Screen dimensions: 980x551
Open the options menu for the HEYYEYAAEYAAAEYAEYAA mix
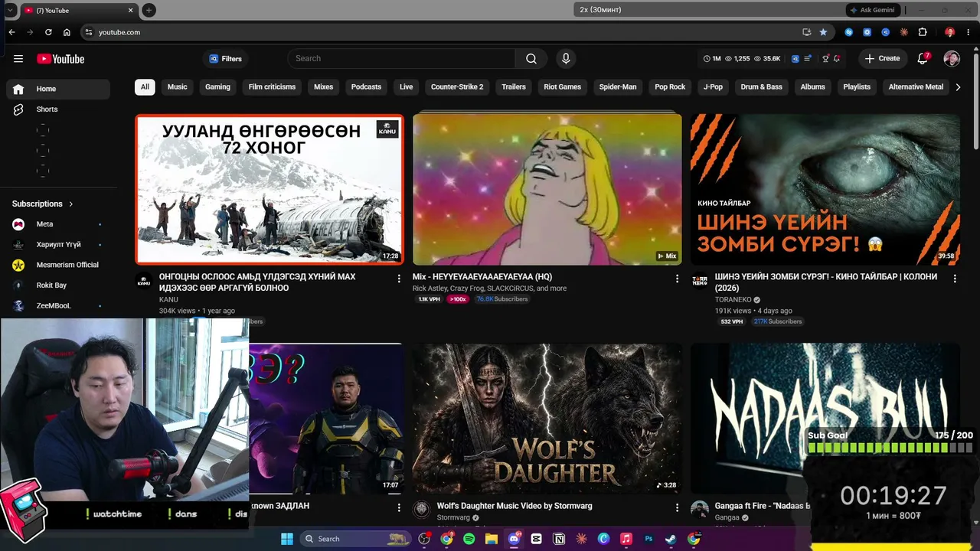(677, 279)
